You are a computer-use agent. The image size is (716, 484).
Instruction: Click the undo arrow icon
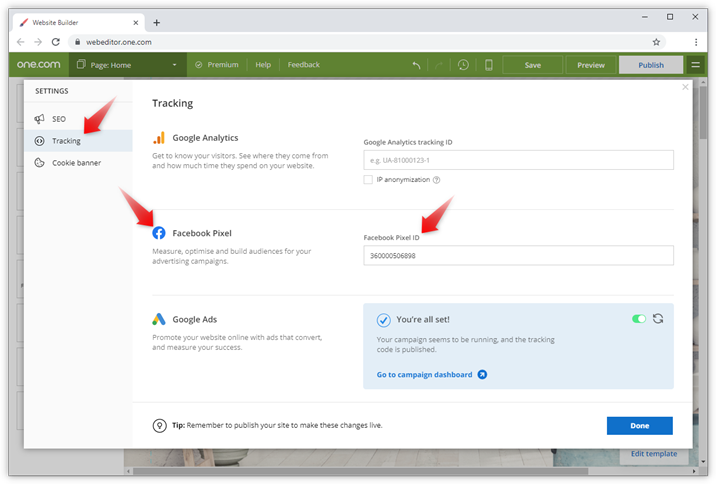pyautogui.click(x=417, y=65)
